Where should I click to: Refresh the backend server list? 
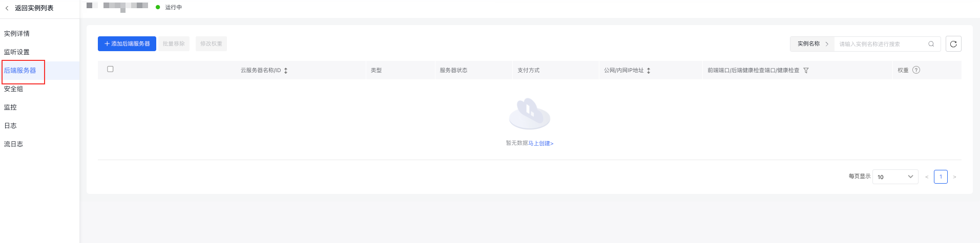(953, 44)
